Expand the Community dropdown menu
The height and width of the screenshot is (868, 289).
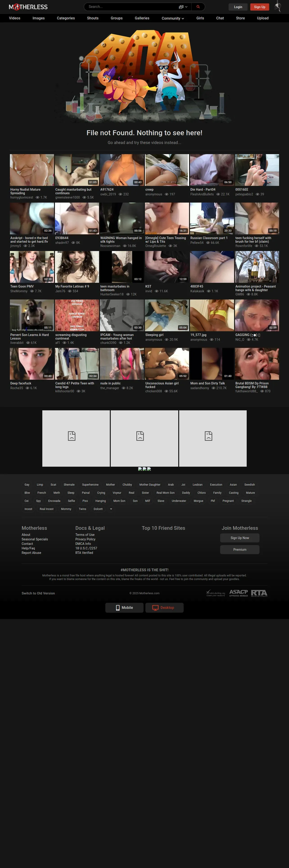[173, 18]
